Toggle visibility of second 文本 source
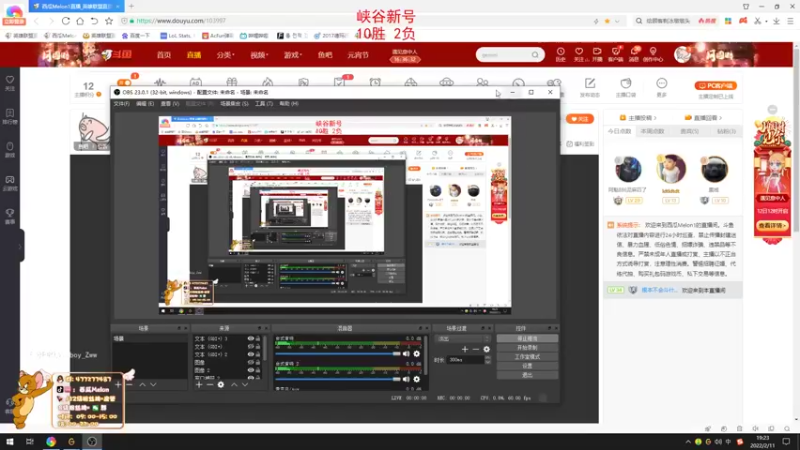 click(251, 346)
